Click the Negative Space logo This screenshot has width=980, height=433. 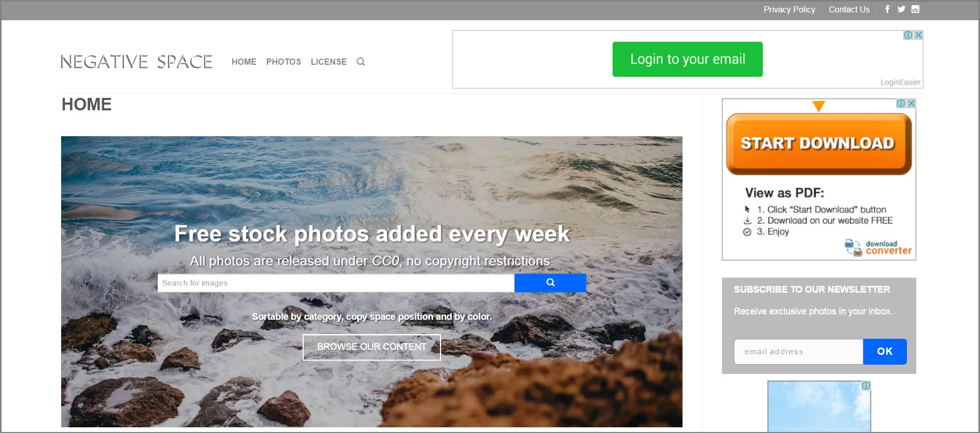pyautogui.click(x=137, y=62)
